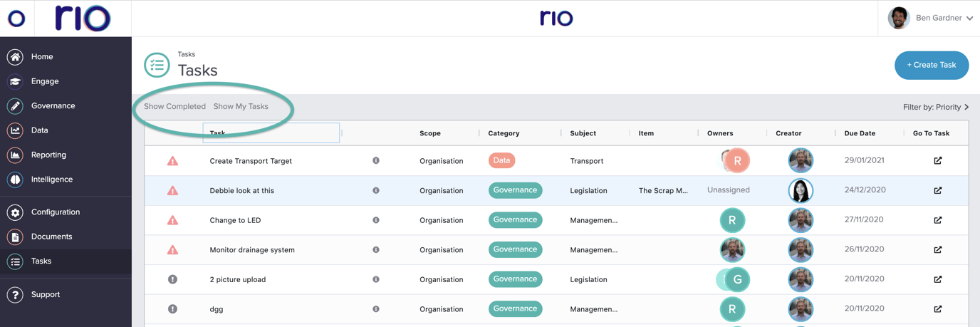Click info icon next to Change to LED
This screenshot has height=327, width=980.
pyautogui.click(x=376, y=220)
